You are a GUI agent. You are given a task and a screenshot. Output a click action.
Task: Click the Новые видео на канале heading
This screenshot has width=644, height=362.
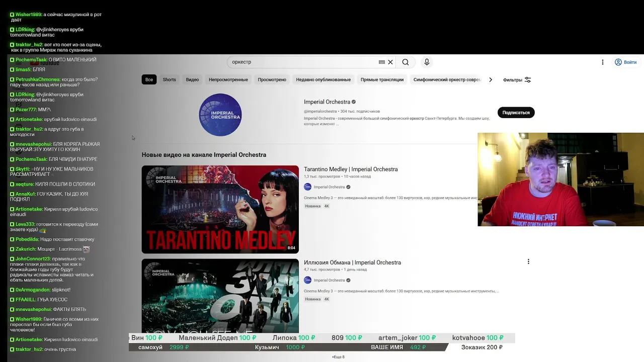tap(204, 155)
